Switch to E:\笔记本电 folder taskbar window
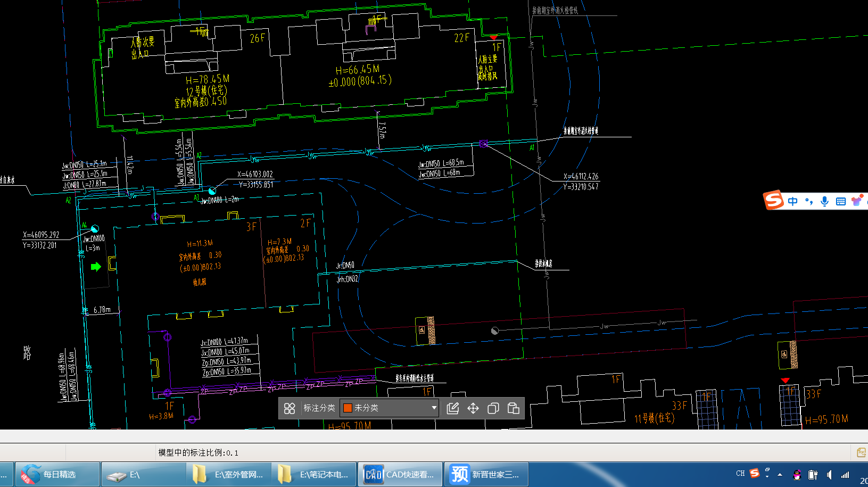868x487 pixels. 314,474
